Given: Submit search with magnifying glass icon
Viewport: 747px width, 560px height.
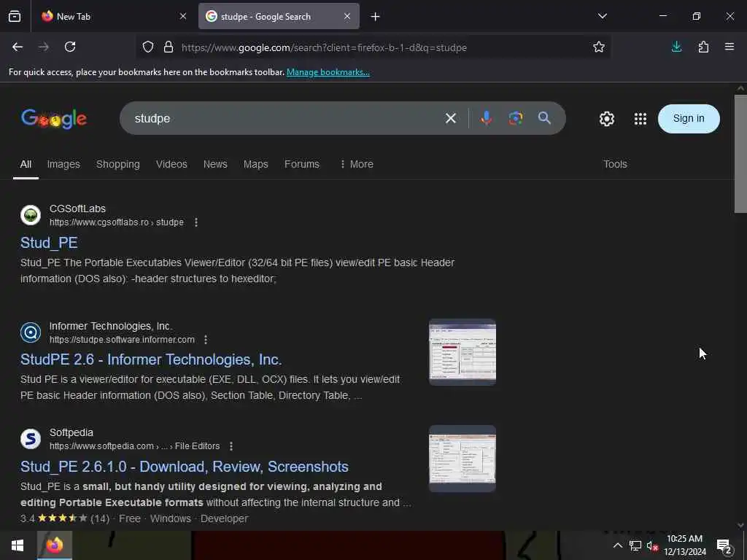Looking at the screenshot, I should (x=544, y=118).
